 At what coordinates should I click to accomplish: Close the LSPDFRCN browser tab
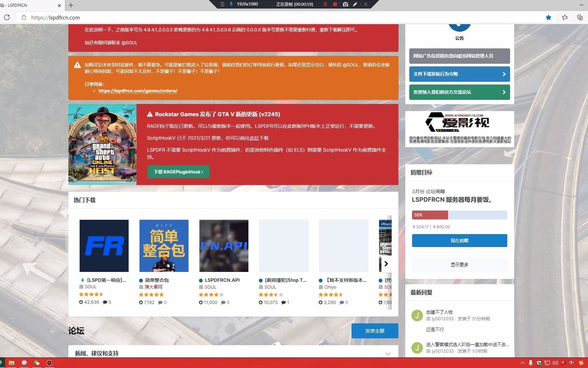click(59, 5)
